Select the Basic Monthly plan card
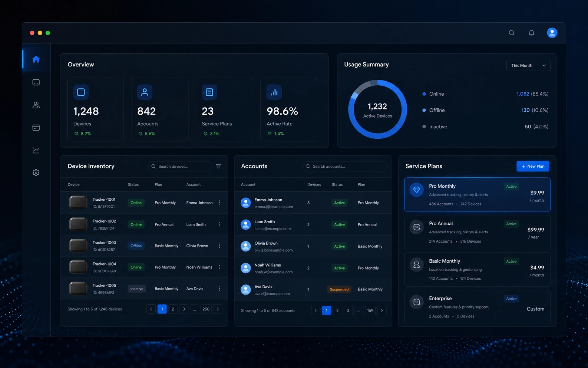 (x=477, y=270)
